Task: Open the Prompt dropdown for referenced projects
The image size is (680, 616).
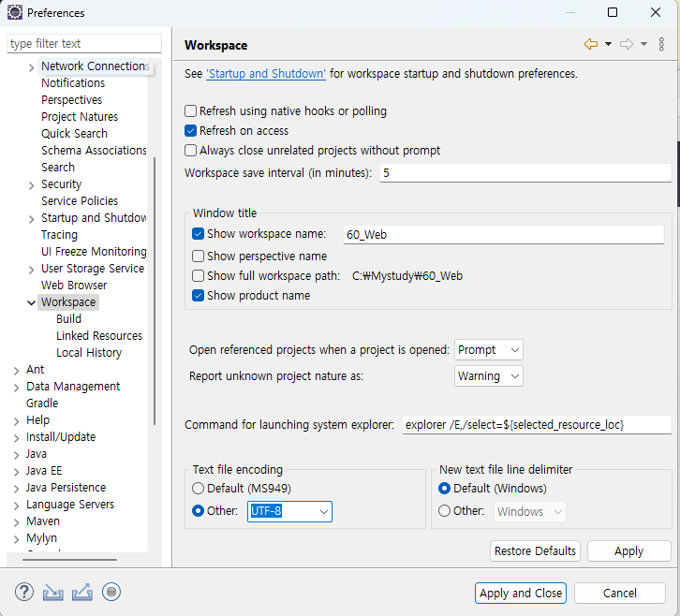Action: [489, 350]
